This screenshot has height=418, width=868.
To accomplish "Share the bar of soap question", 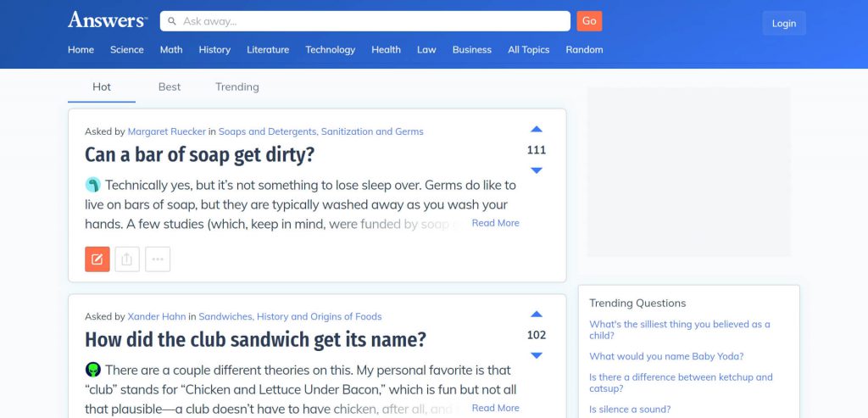I will point(127,259).
